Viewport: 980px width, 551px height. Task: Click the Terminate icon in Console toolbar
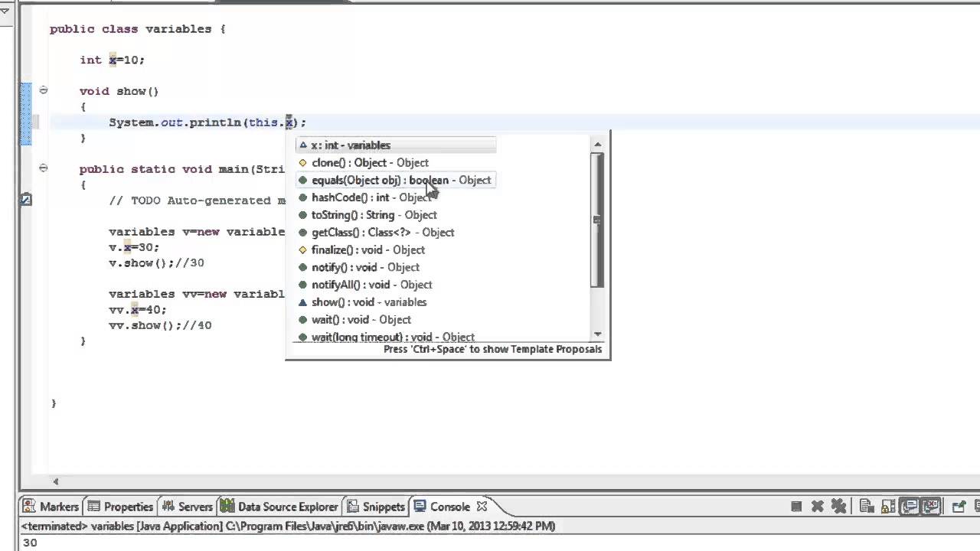coord(796,507)
